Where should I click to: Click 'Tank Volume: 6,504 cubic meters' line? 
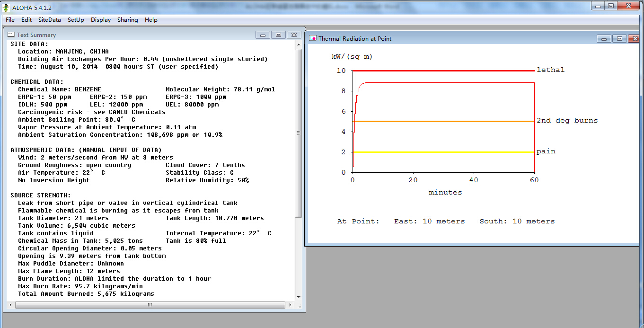(77, 226)
